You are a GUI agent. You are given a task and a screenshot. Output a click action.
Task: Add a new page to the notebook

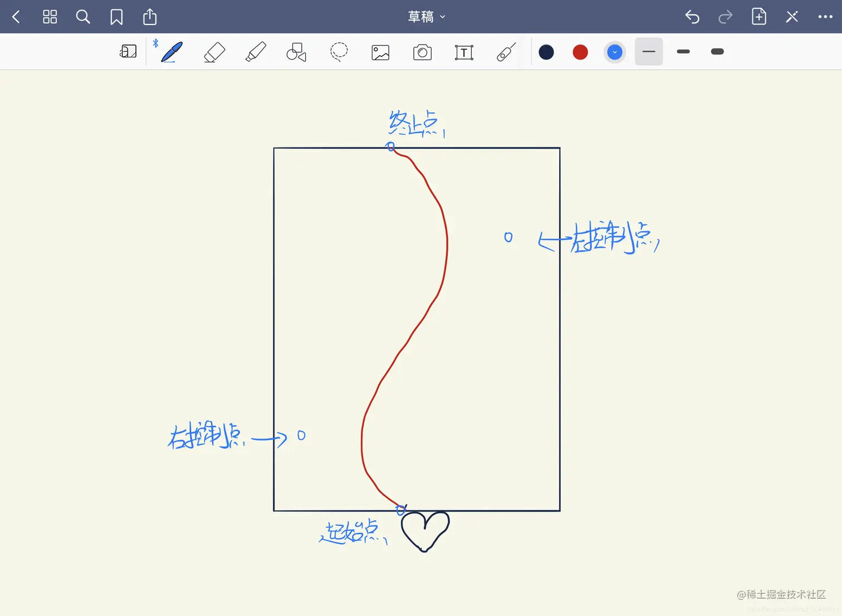(x=758, y=17)
